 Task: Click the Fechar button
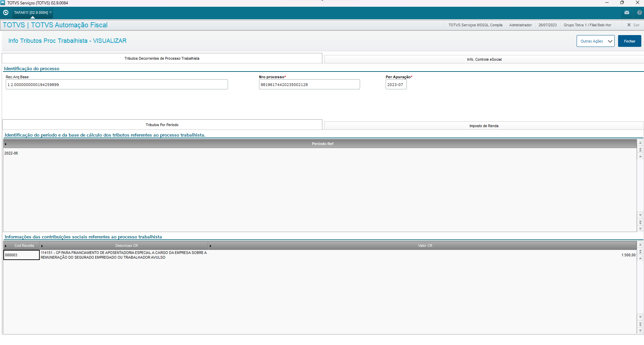pyautogui.click(x=630, y=41)
